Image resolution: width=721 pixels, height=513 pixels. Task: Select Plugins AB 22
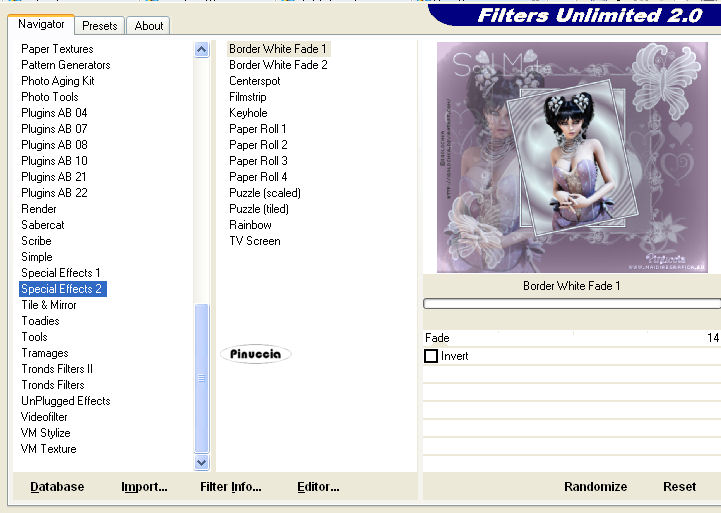click(54, 193)
